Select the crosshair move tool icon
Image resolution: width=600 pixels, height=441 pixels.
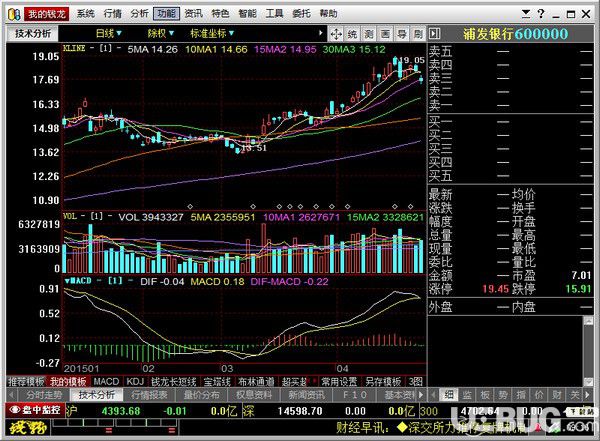336,34
